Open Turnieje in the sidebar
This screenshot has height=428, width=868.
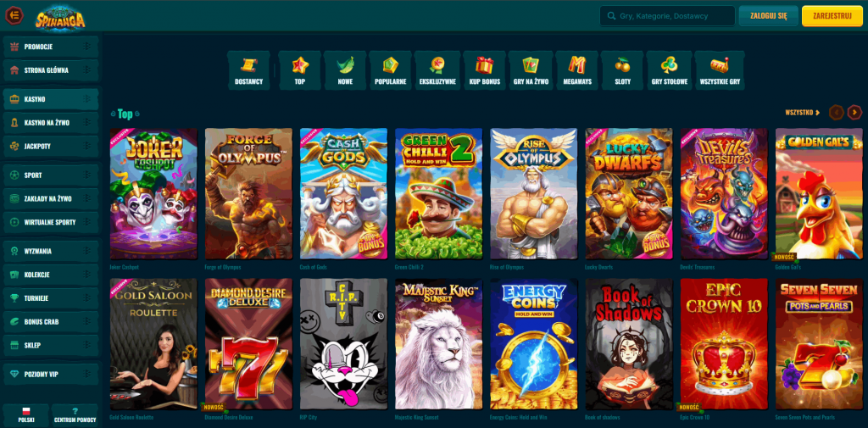click(50, 297)
